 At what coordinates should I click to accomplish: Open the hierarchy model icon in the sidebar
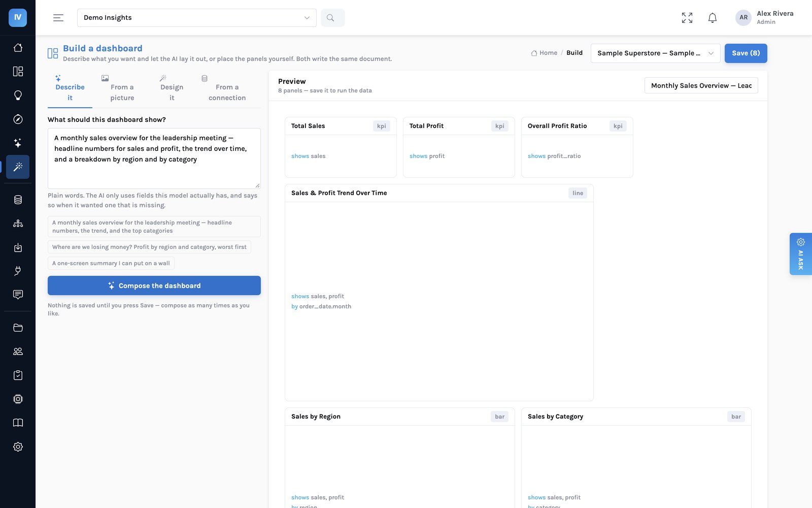(18, 224)
